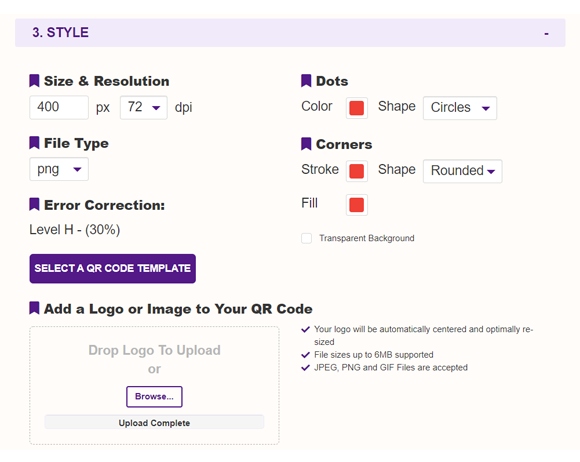Click the bookmark icon by Add a Logo heading
The height and width of the screenshot is (462, 580).
[34, 308]
